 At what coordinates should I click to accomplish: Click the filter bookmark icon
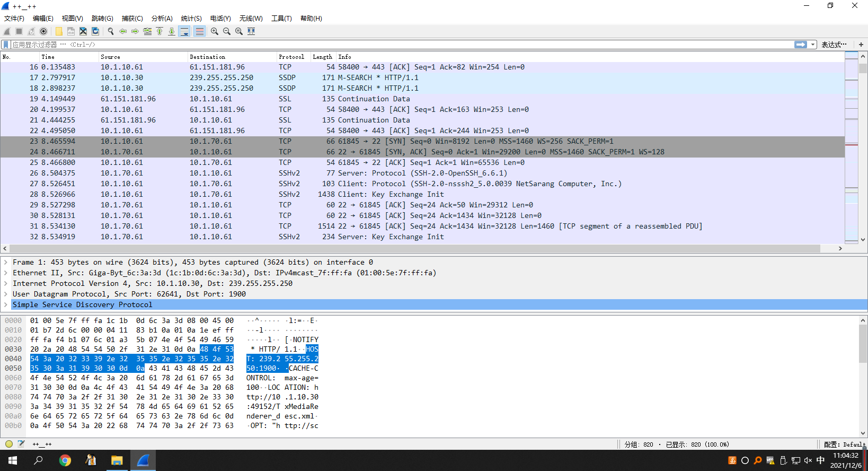6,45
